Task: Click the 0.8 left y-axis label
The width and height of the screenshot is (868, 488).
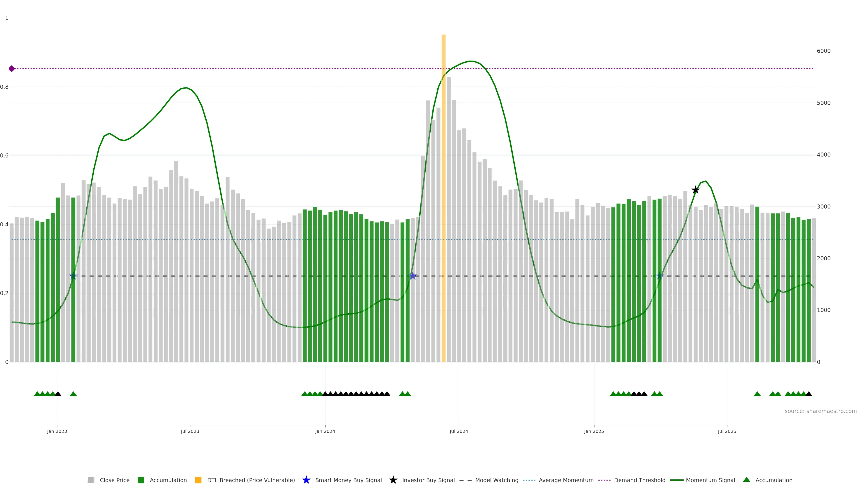Action: point(4,87)
